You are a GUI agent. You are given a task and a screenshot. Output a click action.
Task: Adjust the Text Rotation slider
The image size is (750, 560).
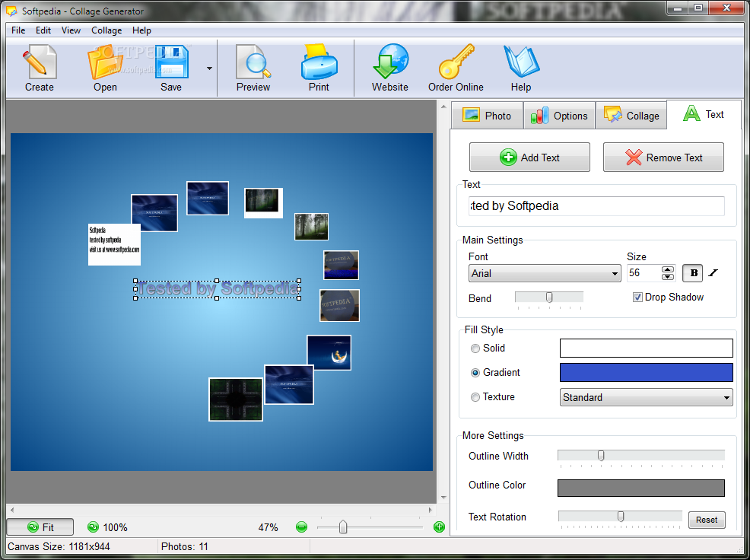pos(621,516)
